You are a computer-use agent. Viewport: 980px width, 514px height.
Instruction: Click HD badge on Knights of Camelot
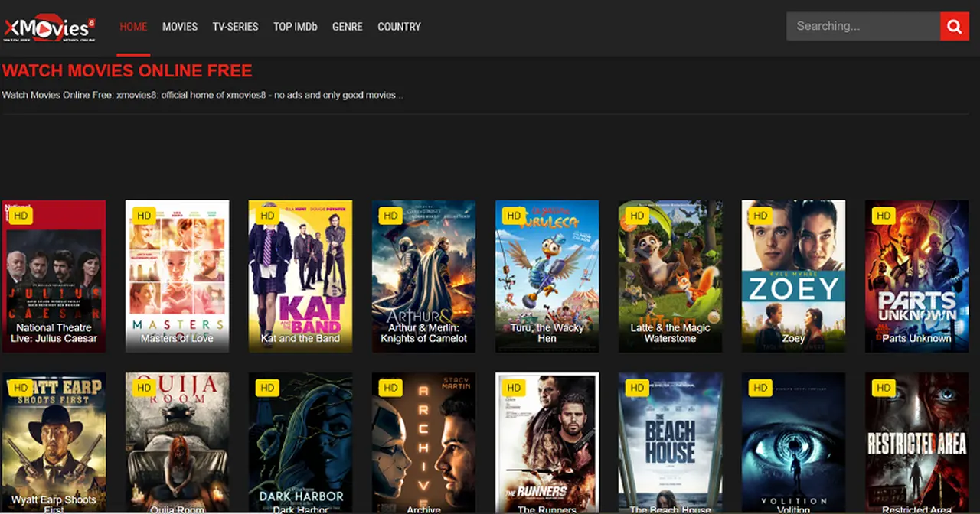point(390,216)
